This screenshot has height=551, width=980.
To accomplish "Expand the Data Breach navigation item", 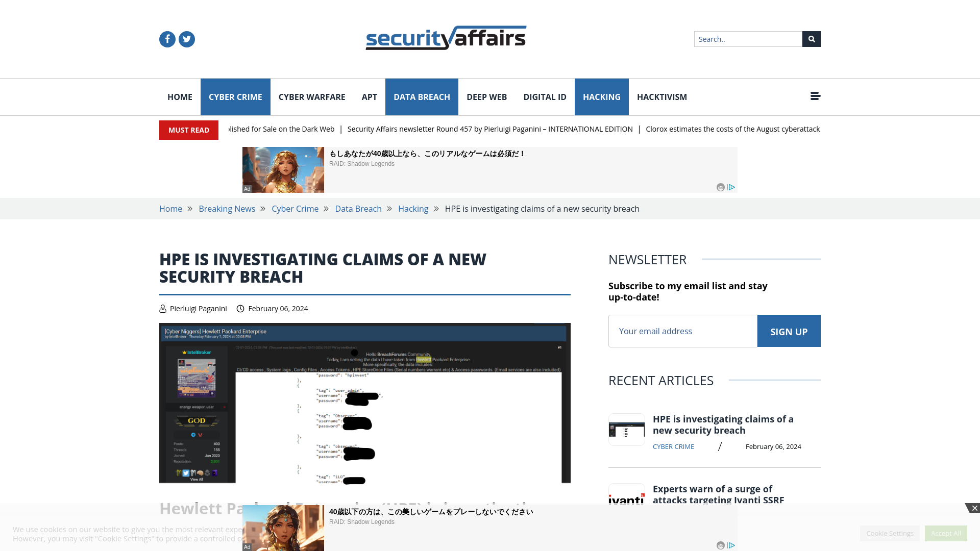I will [421, 97].
